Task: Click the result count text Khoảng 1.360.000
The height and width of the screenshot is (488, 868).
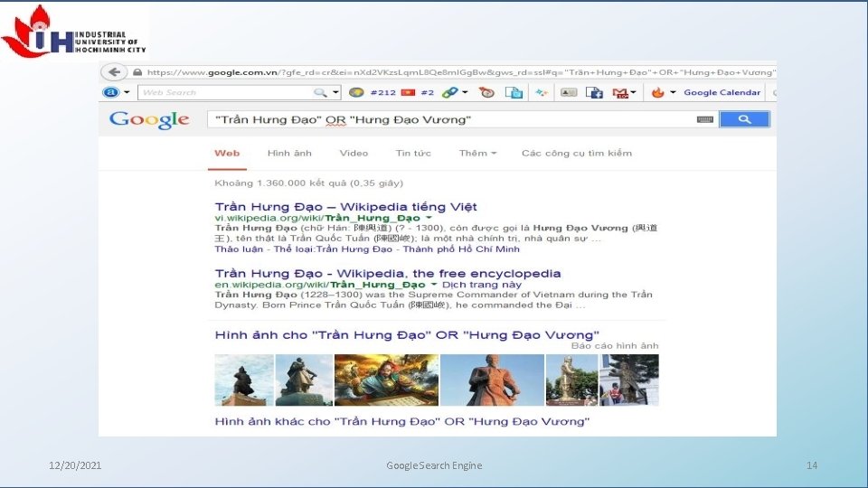Action: point(308,183)
